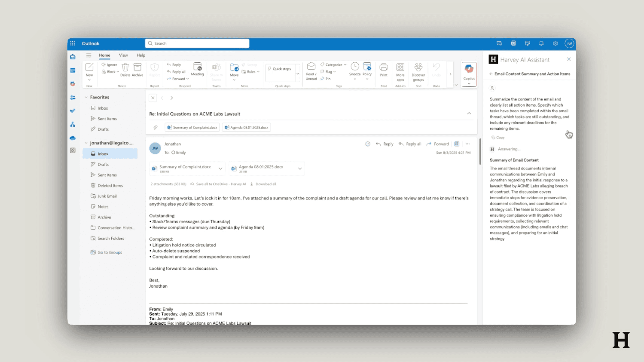The width and height of the screenshot is (644, 362).
Task: Click the Delete trash can icon
Action: [x=125, y=67]
